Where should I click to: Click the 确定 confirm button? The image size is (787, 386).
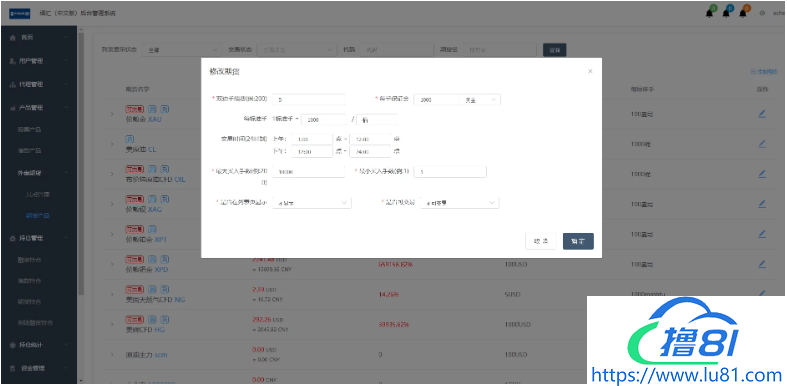(578, 241)
